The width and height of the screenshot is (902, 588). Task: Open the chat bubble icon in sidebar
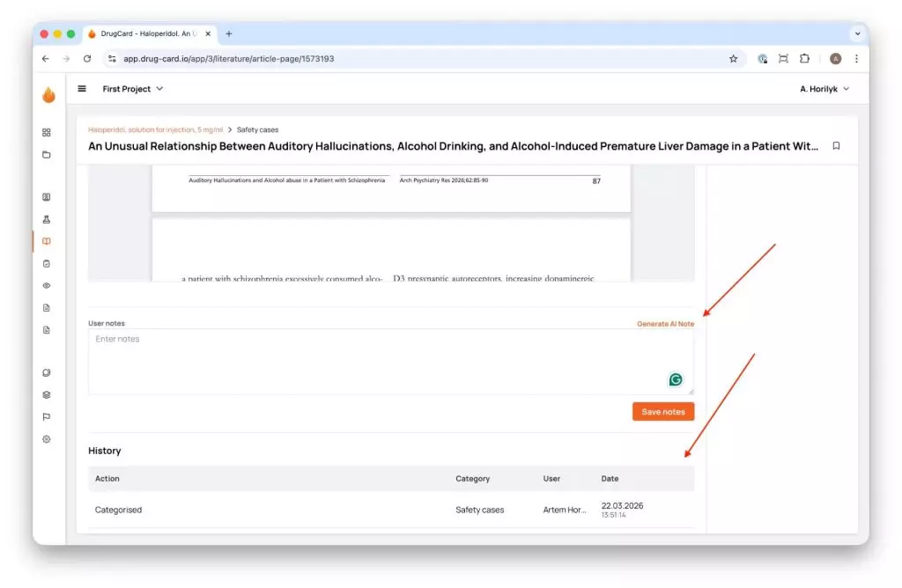[47, 372]
